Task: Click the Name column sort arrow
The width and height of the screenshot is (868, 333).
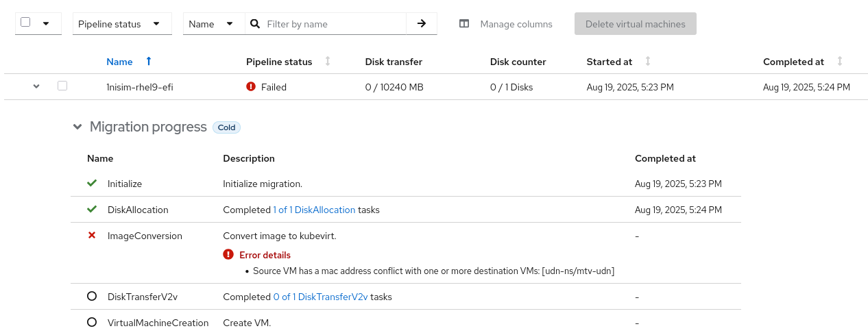Action: pyautogui.click(x=149, y=62)
